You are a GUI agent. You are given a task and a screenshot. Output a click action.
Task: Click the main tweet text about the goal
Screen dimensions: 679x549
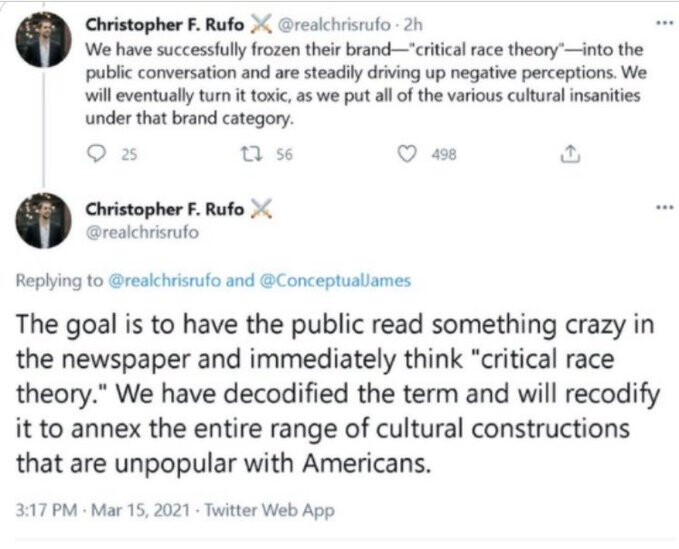click(x=338, y=394)
